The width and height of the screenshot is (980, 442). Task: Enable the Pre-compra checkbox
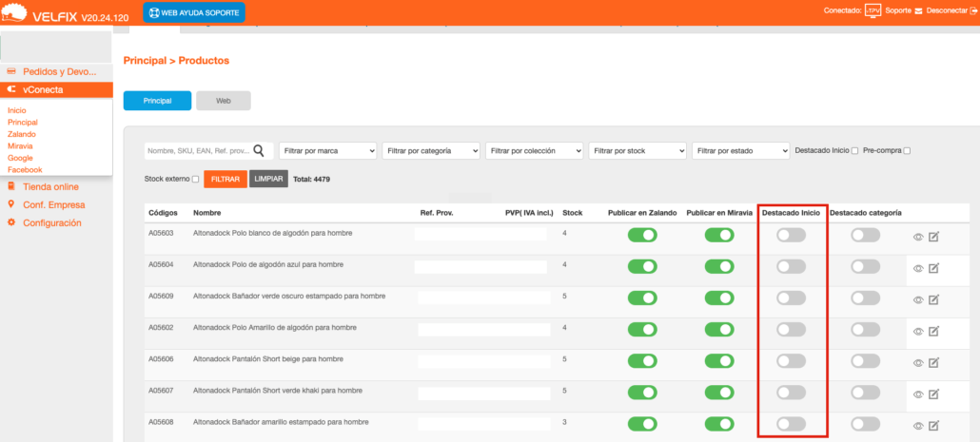tap(907, 151)
